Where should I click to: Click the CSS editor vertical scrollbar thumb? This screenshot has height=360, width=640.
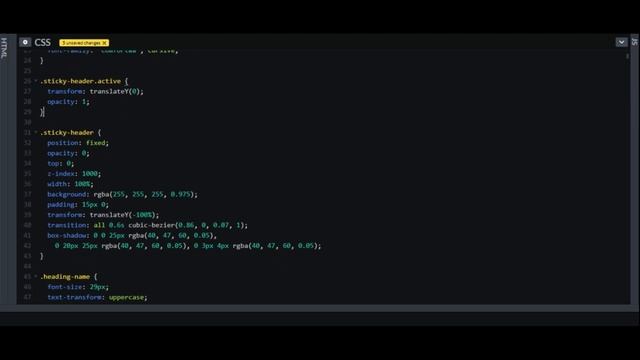tap(627, 56)
